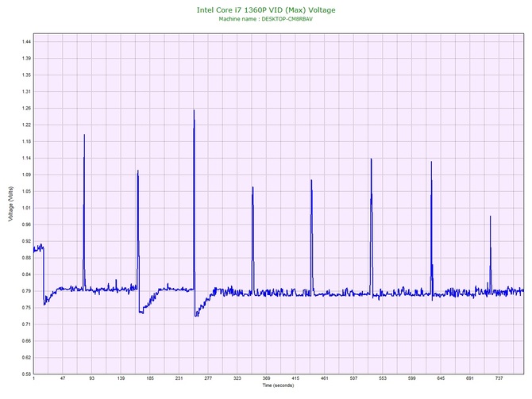The width and height of the screenshot is (532, 399).
Task: Click the 'Voltage (Volts)' axis label
Action: coord(10,204)
